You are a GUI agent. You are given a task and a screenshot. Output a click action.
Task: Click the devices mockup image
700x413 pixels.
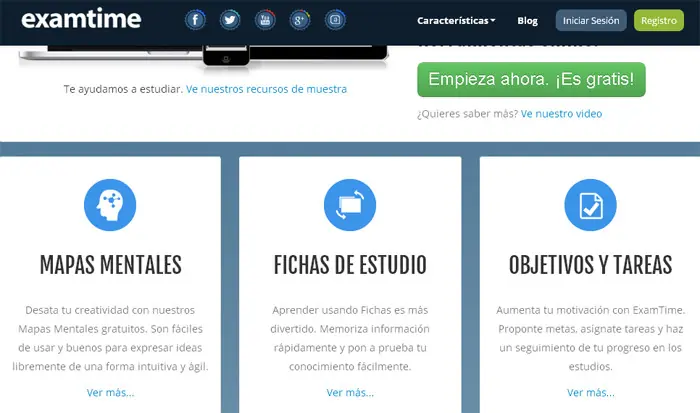(203, 56)
